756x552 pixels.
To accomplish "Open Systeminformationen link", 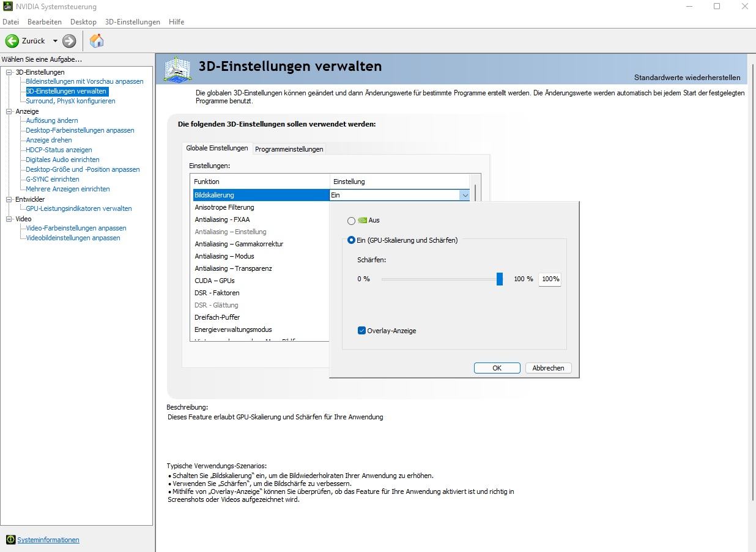I will pyautogui.click(x=48, y=540).
